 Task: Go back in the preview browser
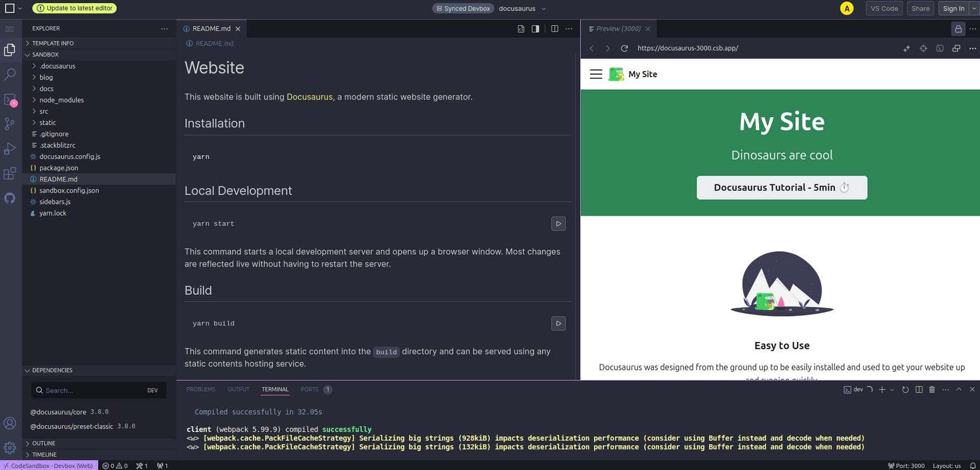592,48
